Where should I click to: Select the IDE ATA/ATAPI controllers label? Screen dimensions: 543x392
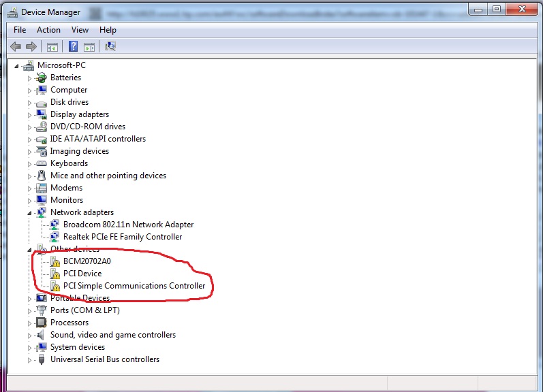coord(98,139)
